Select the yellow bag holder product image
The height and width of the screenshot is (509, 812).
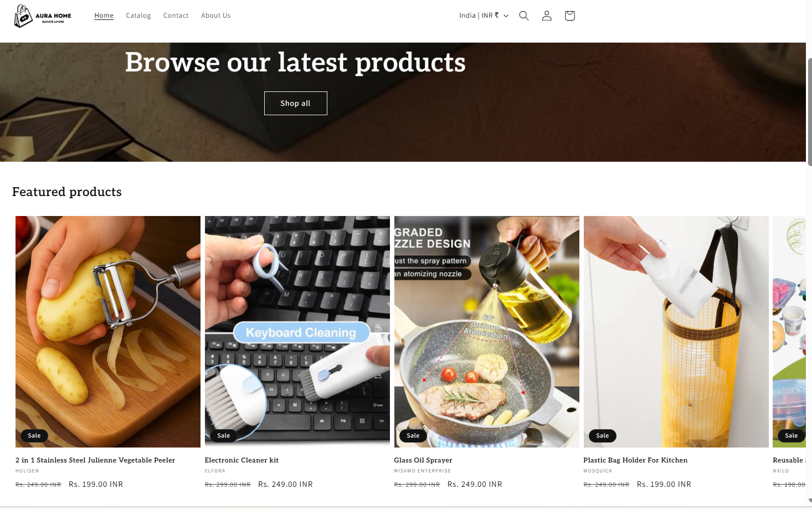(x=676, y=332)
